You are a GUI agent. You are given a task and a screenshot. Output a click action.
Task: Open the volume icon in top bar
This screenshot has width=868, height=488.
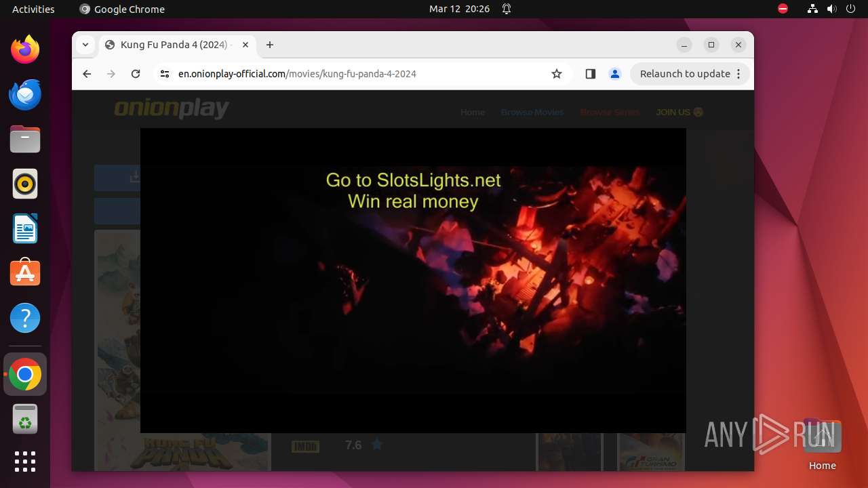pyautogui.click(x=831, y=9)
